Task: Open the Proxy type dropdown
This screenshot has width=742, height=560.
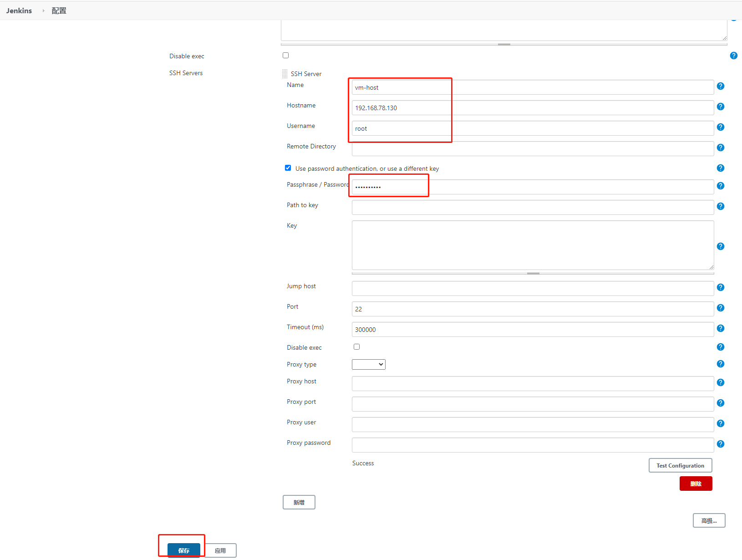Action: (369, 364)
